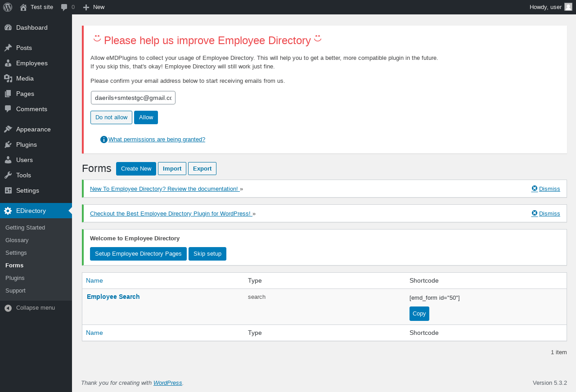The width and height of the screenshot is (576, 392).
Task: Click the Collapse menu label
Action: pos(36,308)
